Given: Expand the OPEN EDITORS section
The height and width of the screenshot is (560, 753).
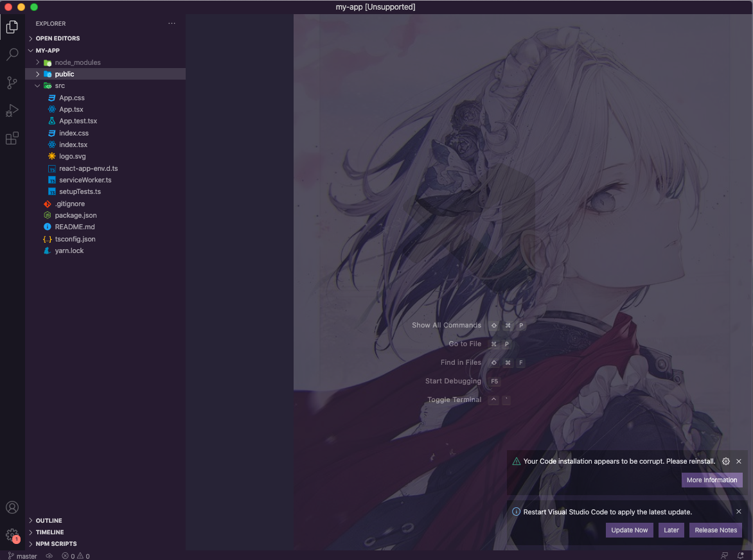Looking at the screenshot, I should tap(105, 39).
